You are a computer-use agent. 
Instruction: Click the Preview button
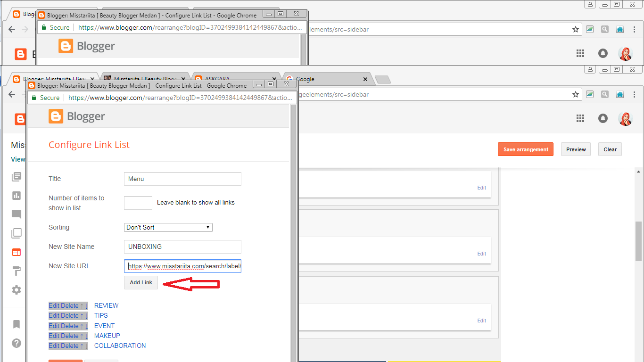click(x=576, y=149)
